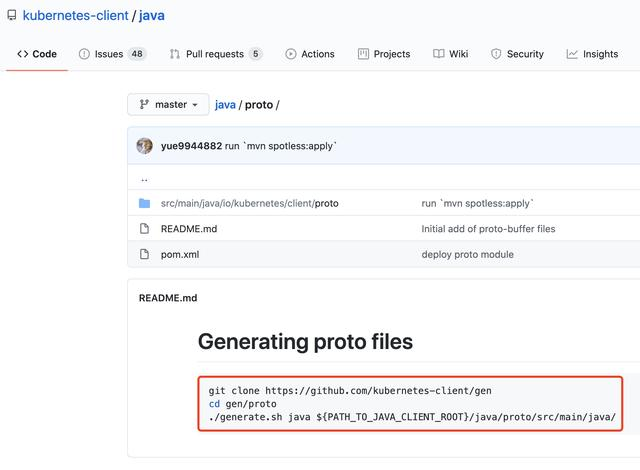Open yue9944882 profile link
The image size is (640, 470).
click(191, 146)
